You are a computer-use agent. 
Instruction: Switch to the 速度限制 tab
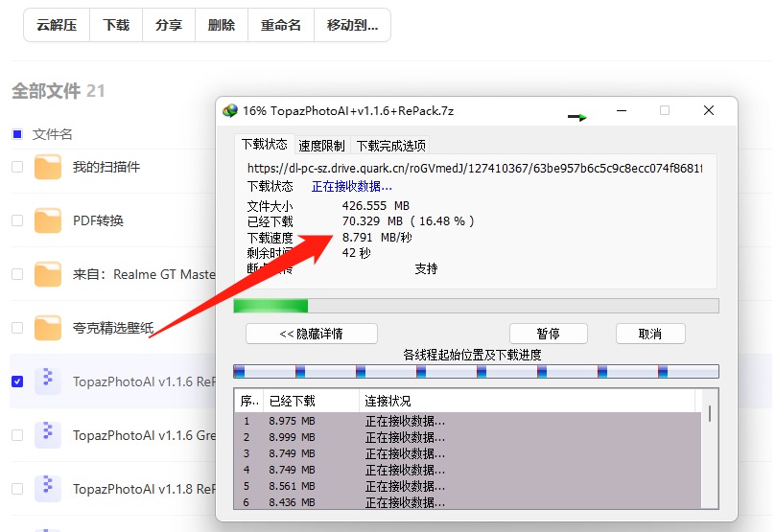[321, 146]
